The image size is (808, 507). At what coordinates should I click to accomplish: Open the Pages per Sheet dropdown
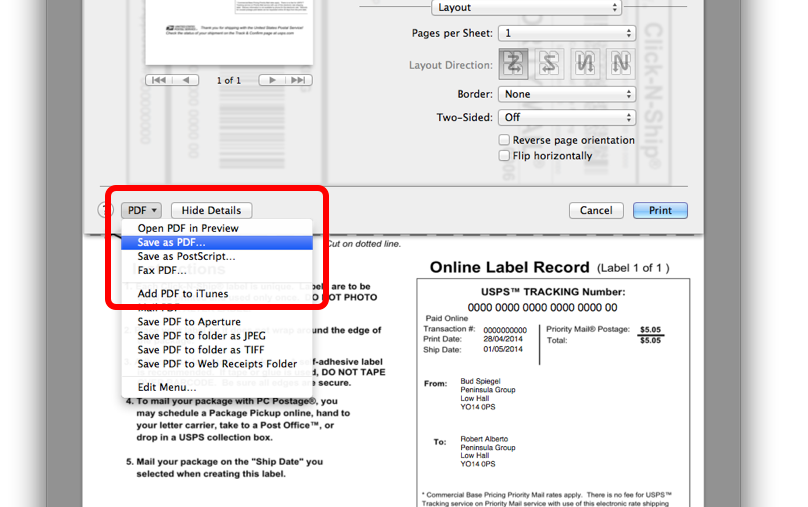click(x=566, y=33)
